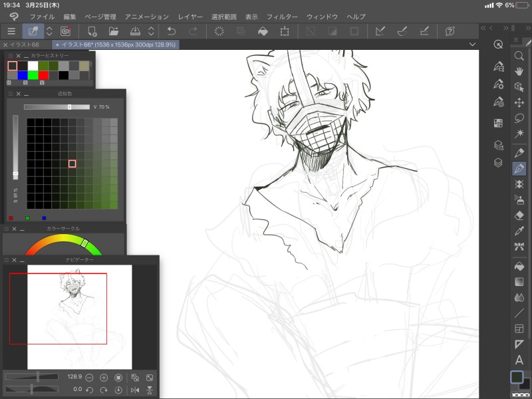Toggle flip horizontal in Navigator

pyautogui.click(x=135, y=390)
